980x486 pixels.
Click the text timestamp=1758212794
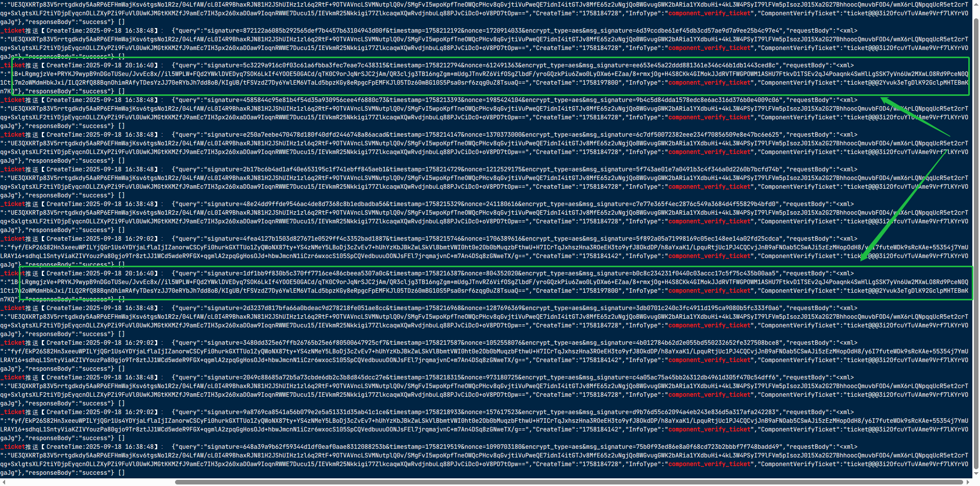click(x=425, y=65)
